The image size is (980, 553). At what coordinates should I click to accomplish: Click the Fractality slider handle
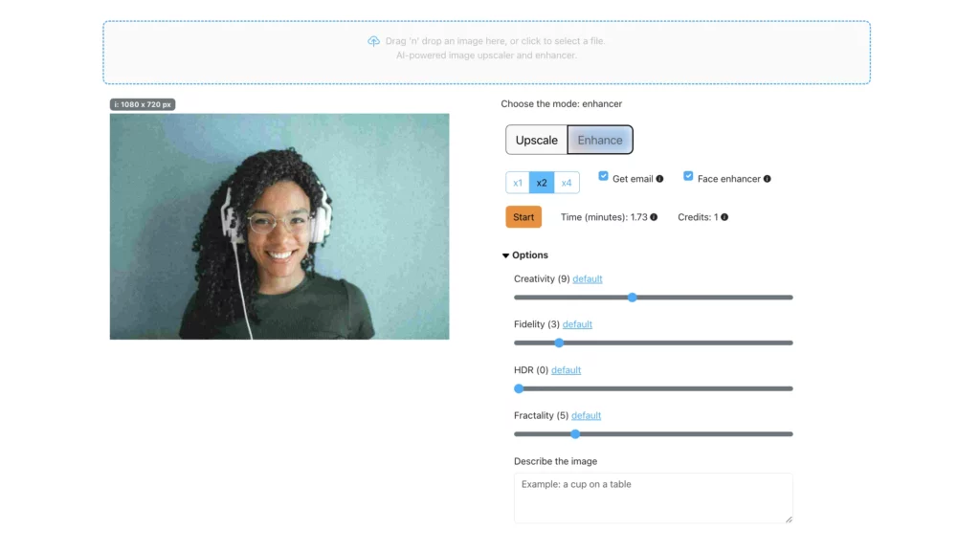(x=575, y=434)
